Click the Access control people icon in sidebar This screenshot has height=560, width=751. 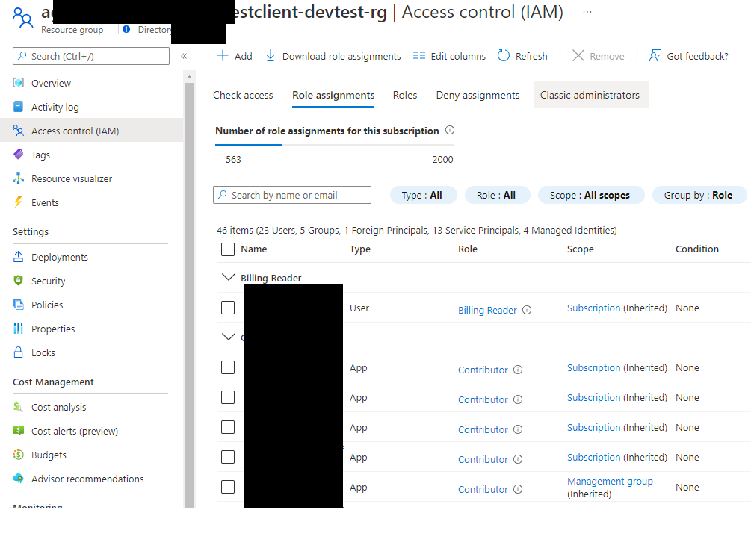(x=18, y=130)
